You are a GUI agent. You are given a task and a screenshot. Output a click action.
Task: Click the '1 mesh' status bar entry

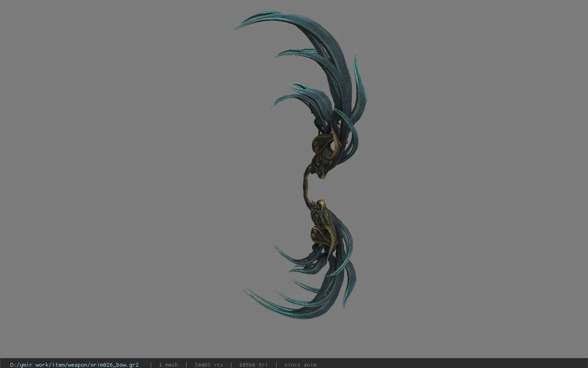[168, 365]
